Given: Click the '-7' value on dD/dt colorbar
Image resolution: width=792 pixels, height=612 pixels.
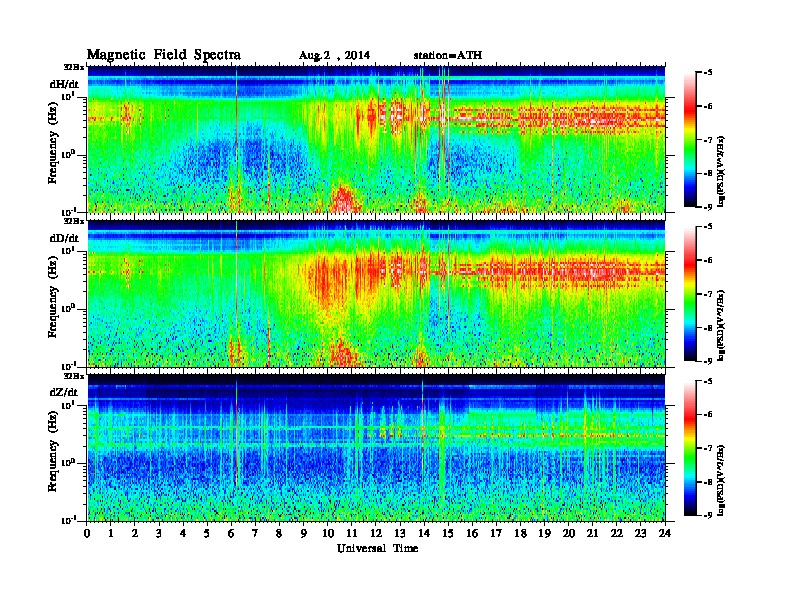Looking at the screenshot, I should [x=708, y=294].
